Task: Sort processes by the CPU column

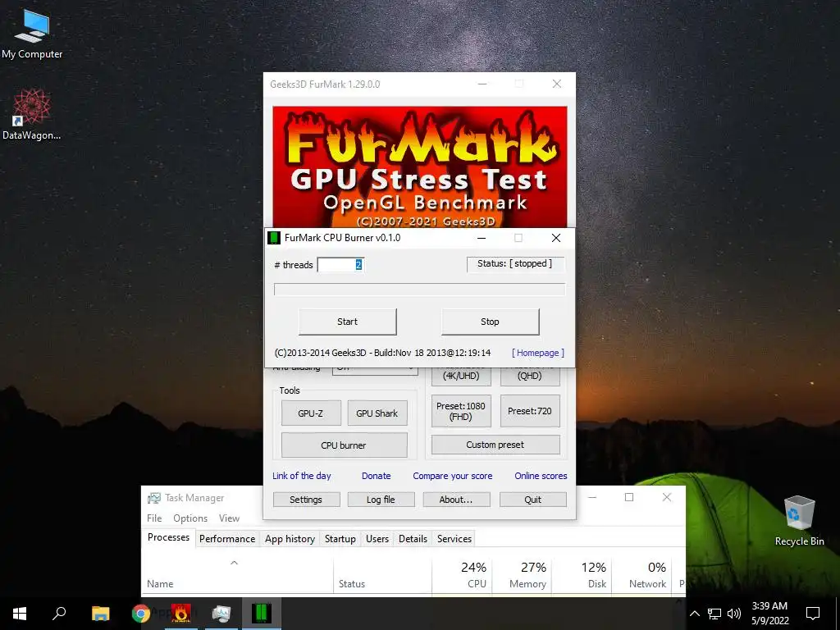Action: (463, 575)
